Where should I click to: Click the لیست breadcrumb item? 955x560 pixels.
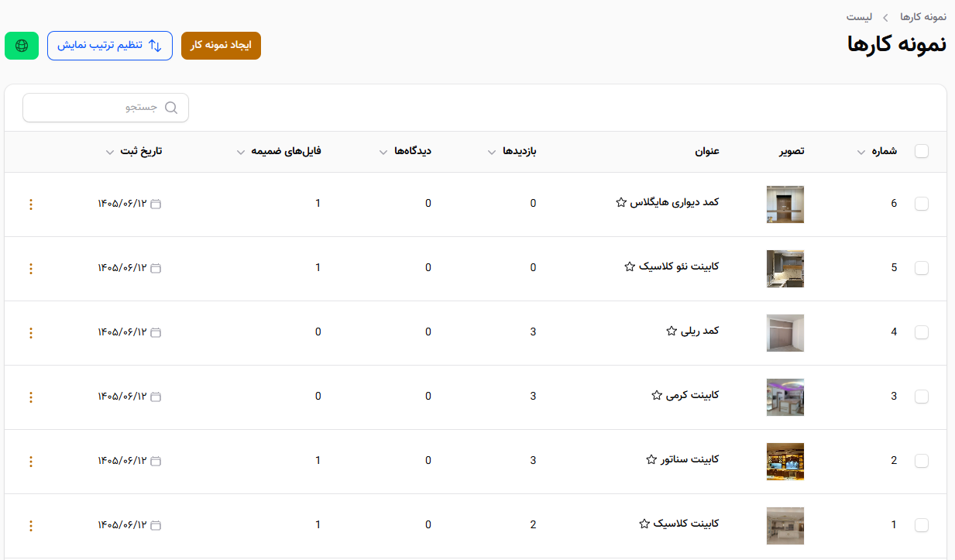coord(859,16)
